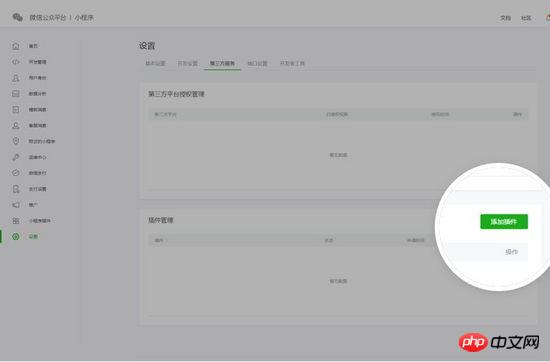Viewport: 550px width, 362px height.
Task: Open the promotion megaphone icon
Action: [x=16, y=205]
